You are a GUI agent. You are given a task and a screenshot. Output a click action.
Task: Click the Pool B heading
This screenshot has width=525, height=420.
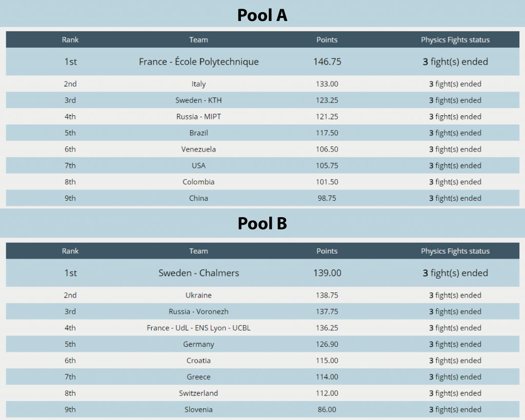262,223
